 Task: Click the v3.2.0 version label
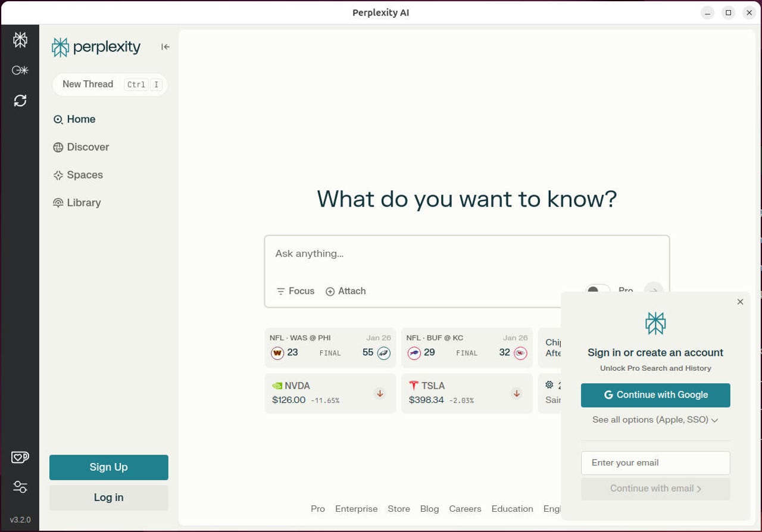(x=20, y=520)
